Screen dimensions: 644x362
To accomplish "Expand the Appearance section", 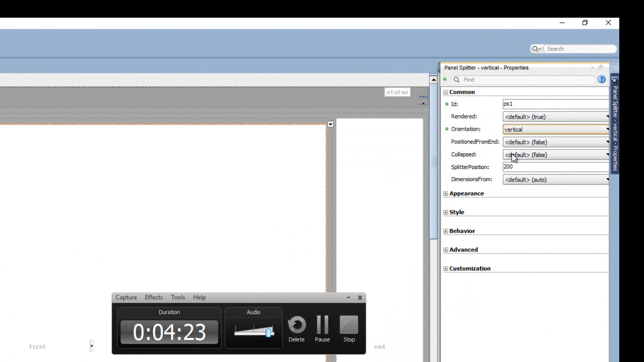I will pos(445,194).
